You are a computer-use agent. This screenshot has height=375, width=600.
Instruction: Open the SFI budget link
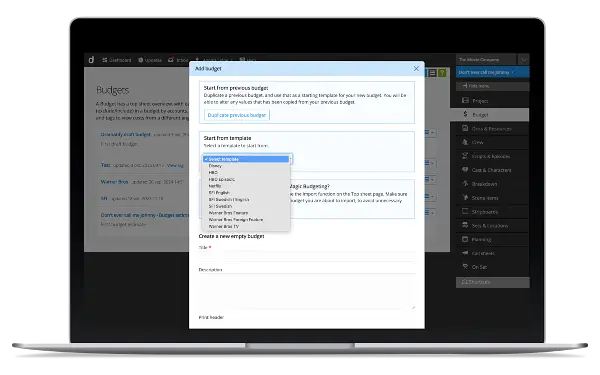(104, 199)
